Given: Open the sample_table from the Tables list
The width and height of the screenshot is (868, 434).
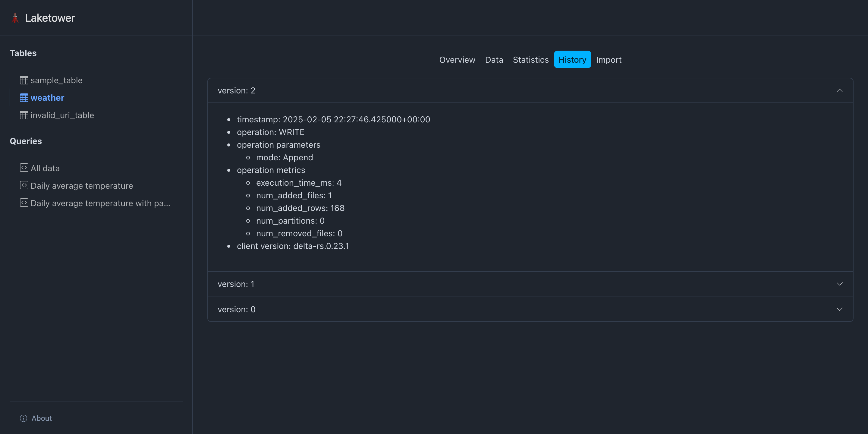Looking at the screenshot, I should (x=57, y=80).
